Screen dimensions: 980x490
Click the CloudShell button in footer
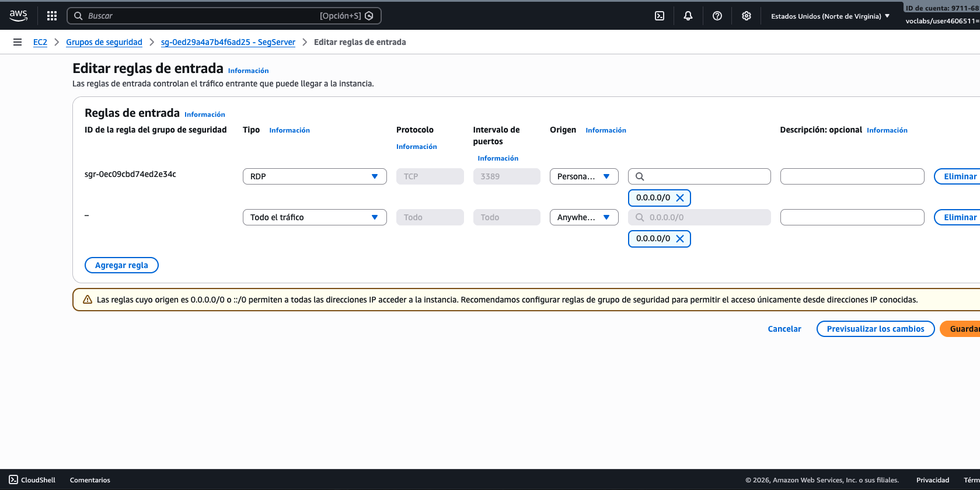point(33,480)
